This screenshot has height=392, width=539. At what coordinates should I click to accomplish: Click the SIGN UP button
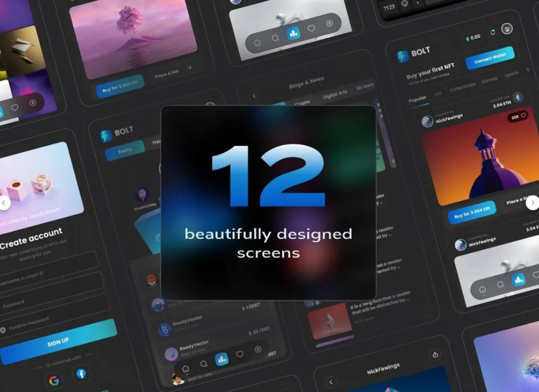(58, 341)
